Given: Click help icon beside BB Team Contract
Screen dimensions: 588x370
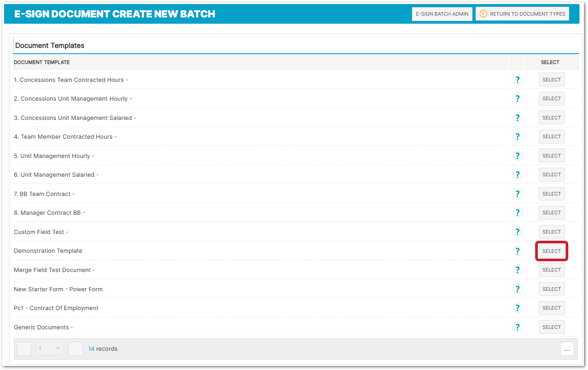Looking at the screenshot, I should click(517, 194).
